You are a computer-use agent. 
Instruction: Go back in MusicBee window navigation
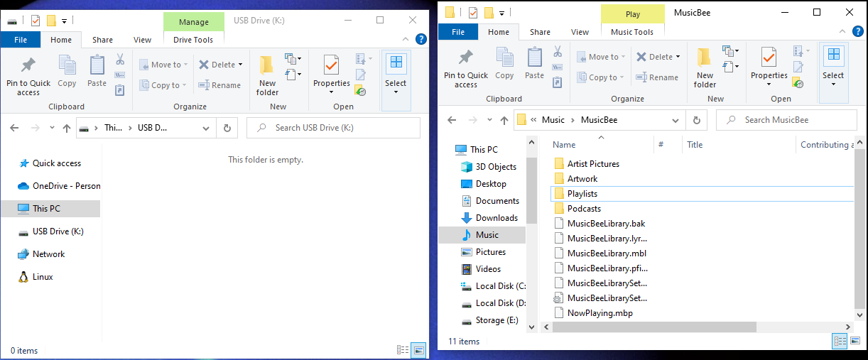[x=452, y=120]
